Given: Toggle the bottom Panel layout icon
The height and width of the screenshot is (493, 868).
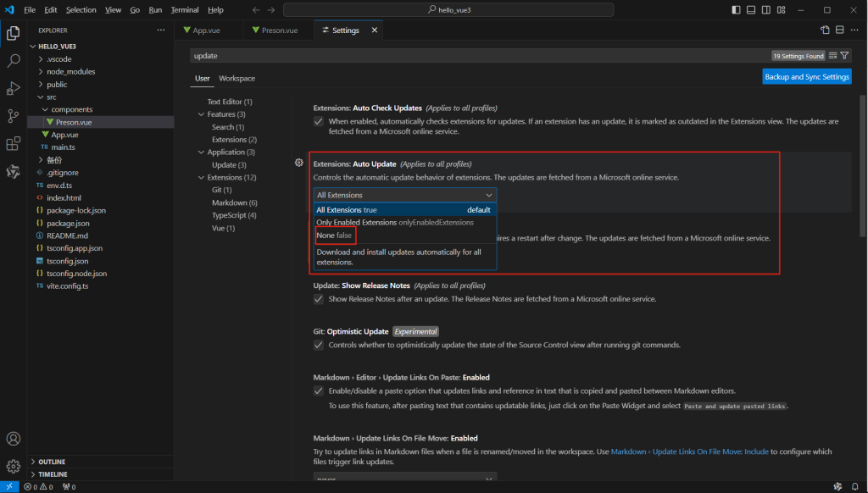Looking at the screenshot, I should pos(751,10).
